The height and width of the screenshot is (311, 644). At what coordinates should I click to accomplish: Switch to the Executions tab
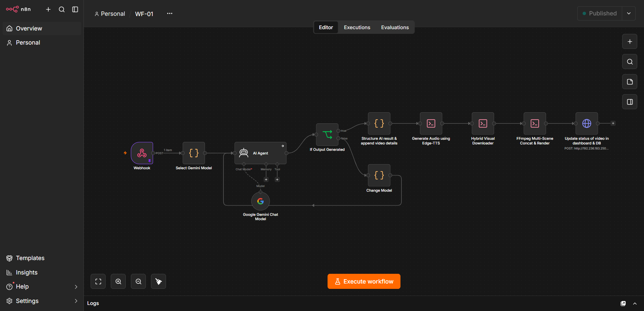[x=357, y=27]
